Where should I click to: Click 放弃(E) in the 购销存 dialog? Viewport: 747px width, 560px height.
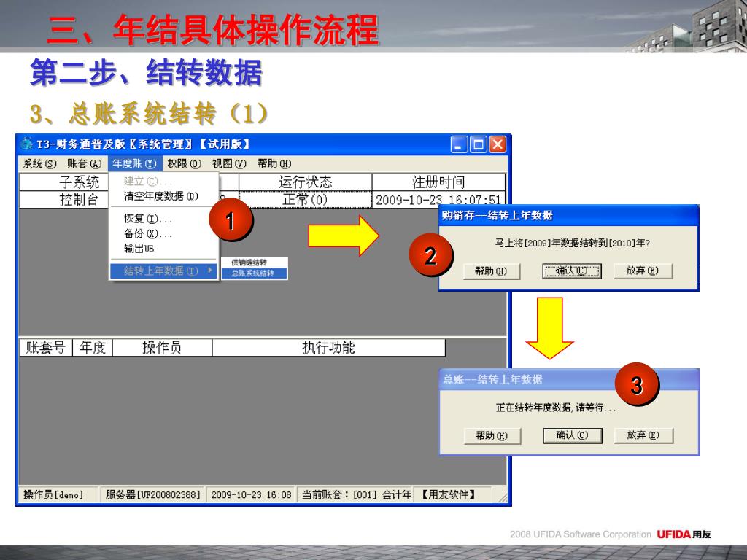[x=643, y=271]
